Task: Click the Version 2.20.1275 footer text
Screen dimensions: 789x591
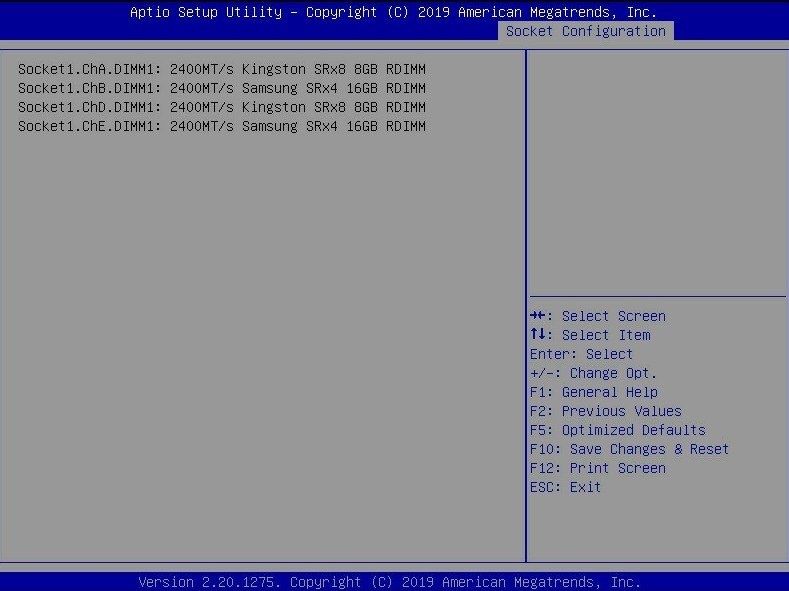Action: [x=389, y=582]
